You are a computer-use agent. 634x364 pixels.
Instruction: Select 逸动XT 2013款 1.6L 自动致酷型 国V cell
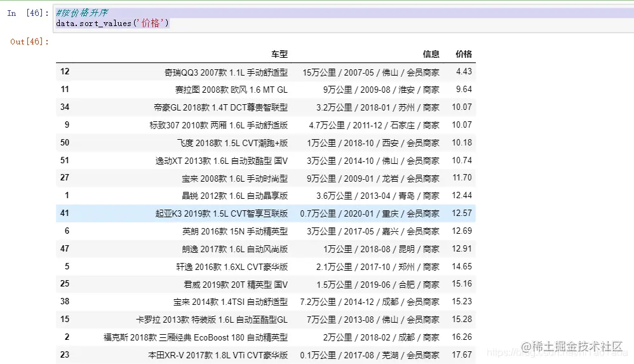222,161
